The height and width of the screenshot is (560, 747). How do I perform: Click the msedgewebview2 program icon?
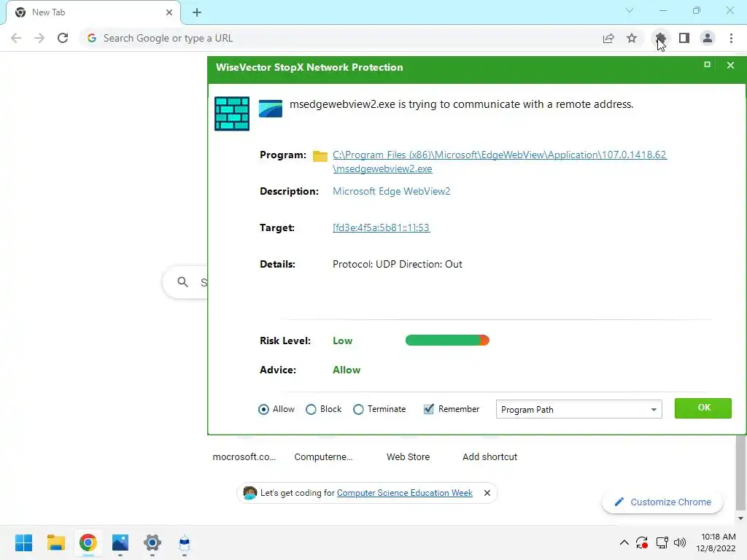coord(271,109)
